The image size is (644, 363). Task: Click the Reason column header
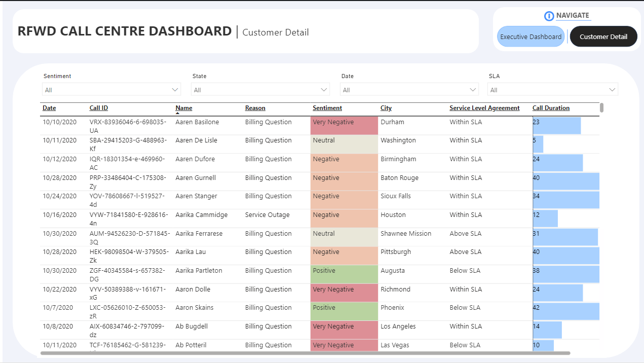tap(255, 108)
